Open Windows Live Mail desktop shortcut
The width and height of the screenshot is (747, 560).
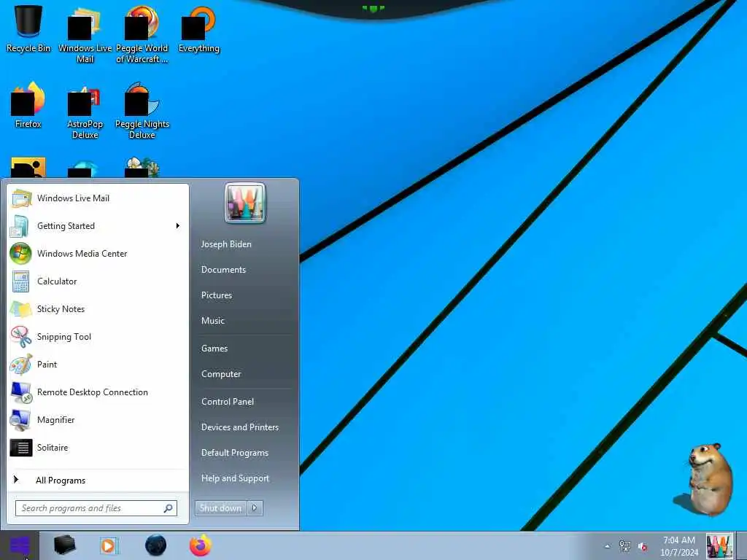click(85, 34)
